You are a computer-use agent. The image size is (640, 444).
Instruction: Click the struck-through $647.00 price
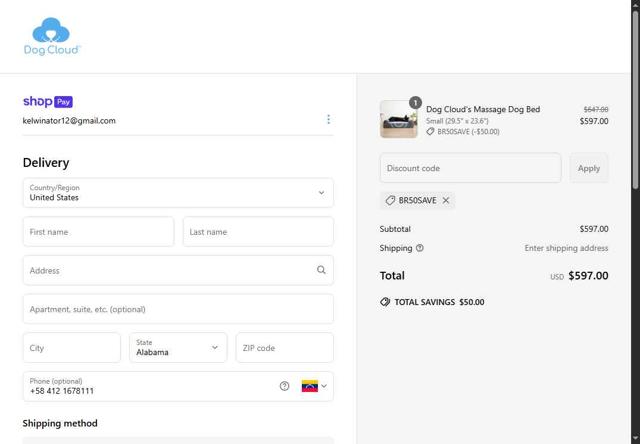[x=596, y=109]
